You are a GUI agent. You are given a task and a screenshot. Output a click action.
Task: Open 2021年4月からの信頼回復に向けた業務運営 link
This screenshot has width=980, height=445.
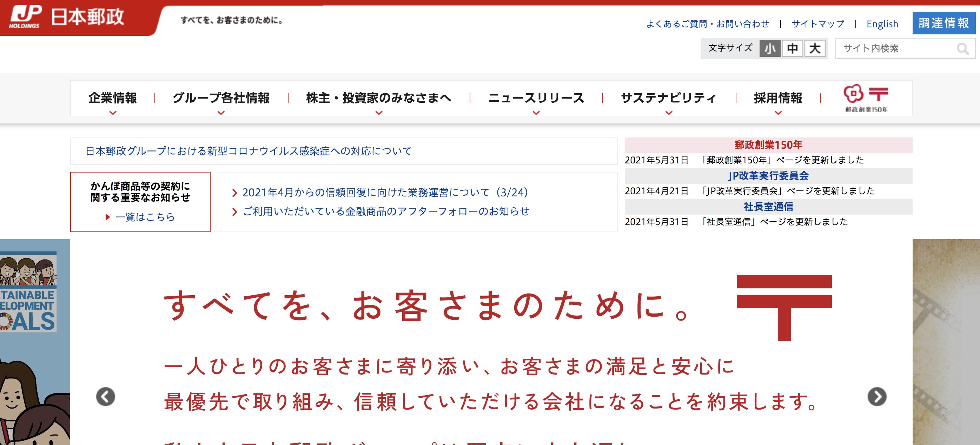click(x=385, y=193)
